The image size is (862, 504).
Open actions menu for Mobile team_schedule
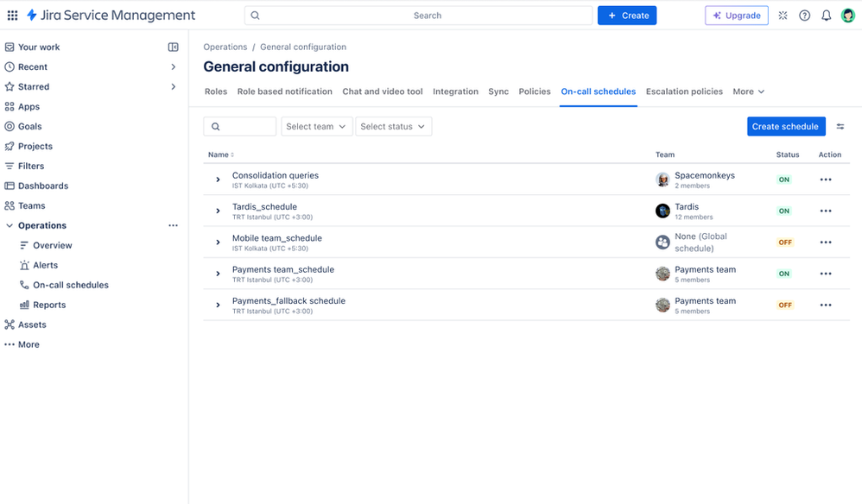coord(826,243)
